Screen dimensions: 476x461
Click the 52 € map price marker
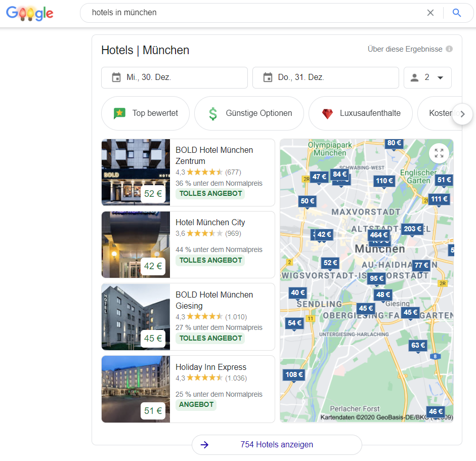point(330,263)
